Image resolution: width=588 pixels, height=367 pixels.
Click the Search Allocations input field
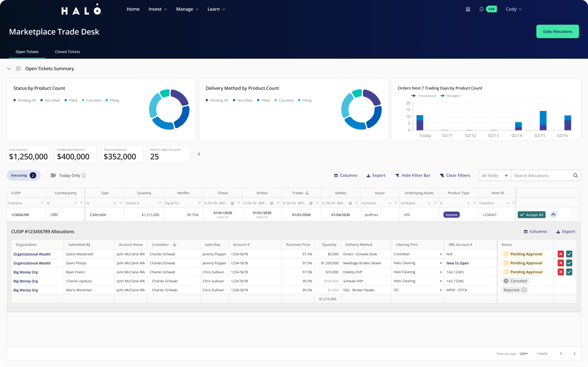point(541,176)
